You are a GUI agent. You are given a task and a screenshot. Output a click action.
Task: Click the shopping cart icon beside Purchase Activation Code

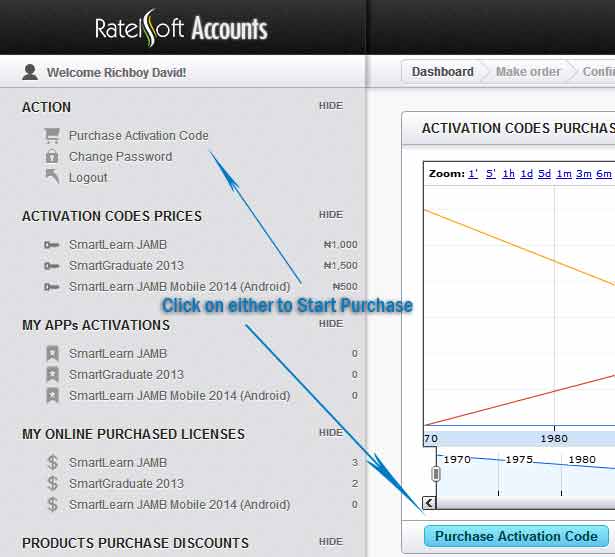point(52,135)
